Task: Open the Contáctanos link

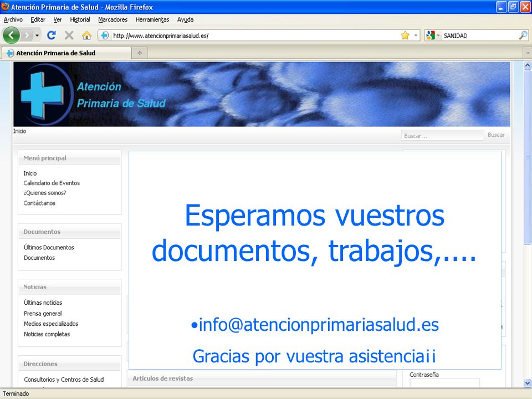Action: [39, 203]
